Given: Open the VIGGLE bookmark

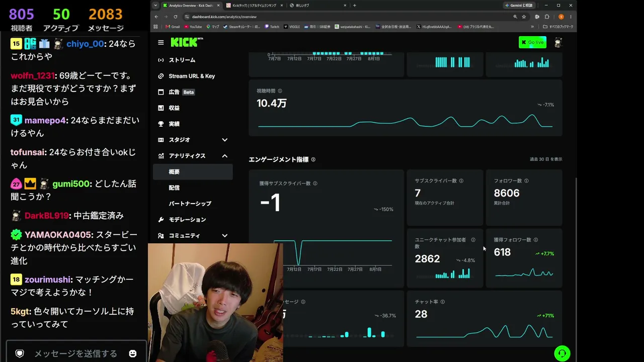Looking at the screenshot, I should coord(293,27).
